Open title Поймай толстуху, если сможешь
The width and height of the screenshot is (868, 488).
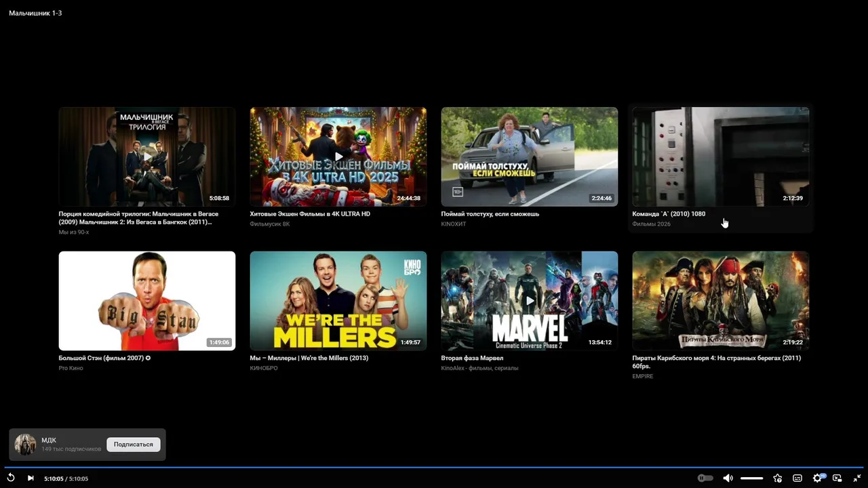tap(490, 214)
